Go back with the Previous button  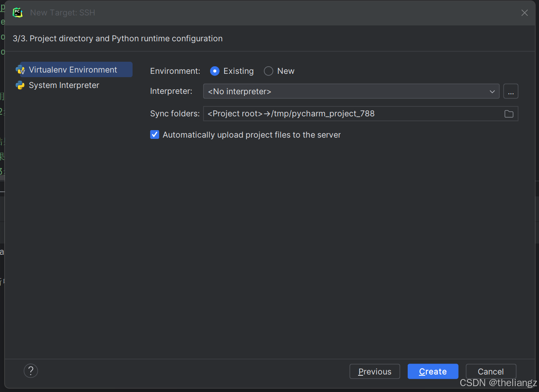pos(374,372)
